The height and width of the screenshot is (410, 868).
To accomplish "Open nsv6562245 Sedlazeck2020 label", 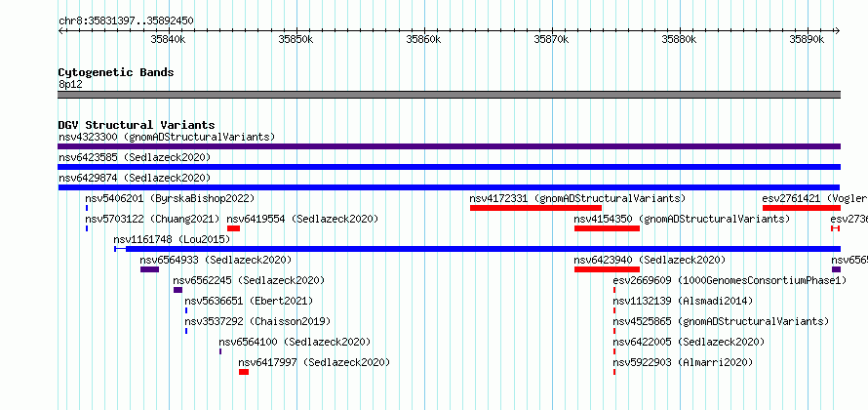I will click(249, 280).
